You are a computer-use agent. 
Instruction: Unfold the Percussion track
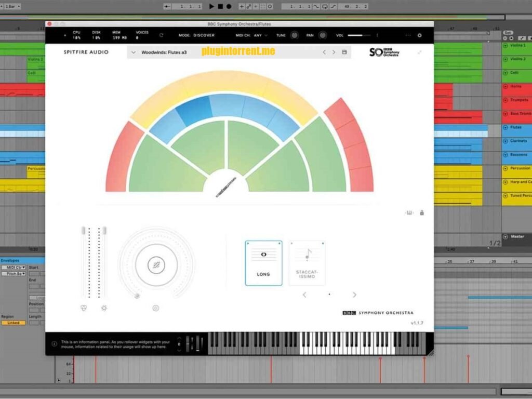tap(505, 168)
